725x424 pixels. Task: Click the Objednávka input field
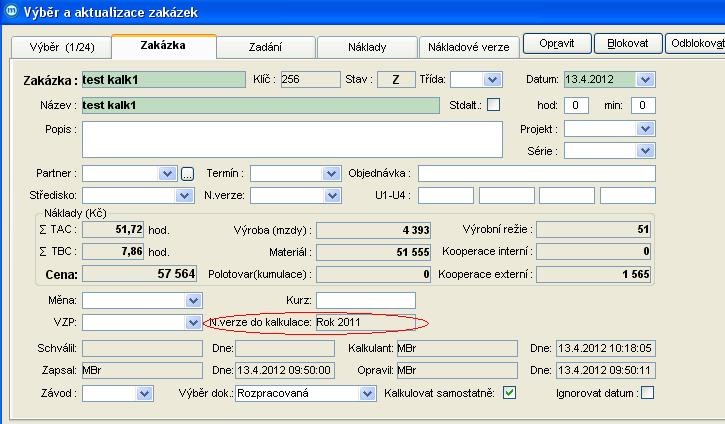[537, 174]
